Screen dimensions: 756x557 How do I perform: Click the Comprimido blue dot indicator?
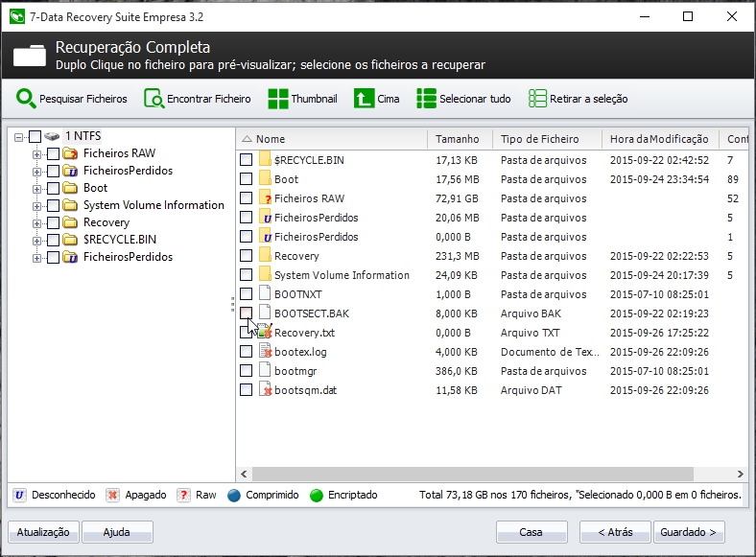[234, 496]
